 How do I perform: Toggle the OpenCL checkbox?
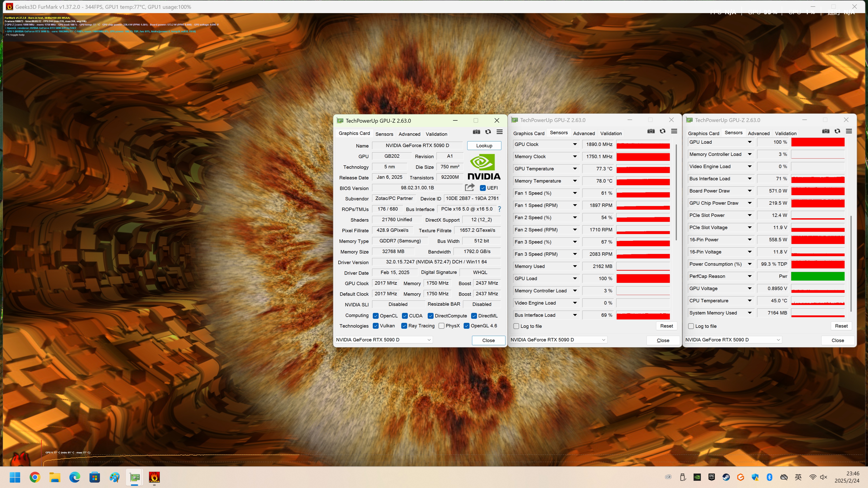coord(376,316)
